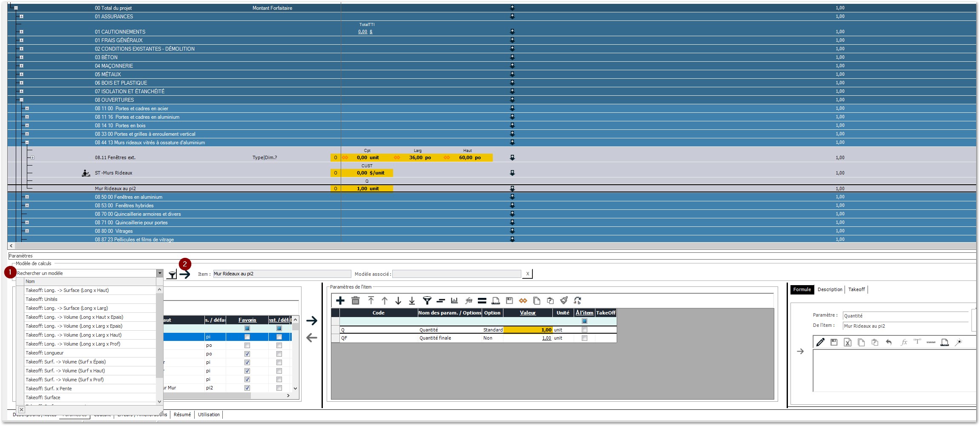This screenshot has height=426, width=980.
Task: Open the Rechercher un modèle dropdown arrow
Action: [x=160, y=273]
